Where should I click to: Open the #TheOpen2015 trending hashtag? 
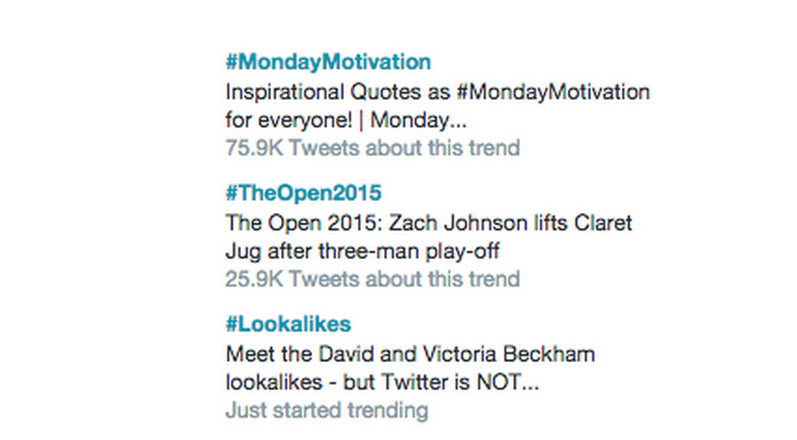(303, 193)
